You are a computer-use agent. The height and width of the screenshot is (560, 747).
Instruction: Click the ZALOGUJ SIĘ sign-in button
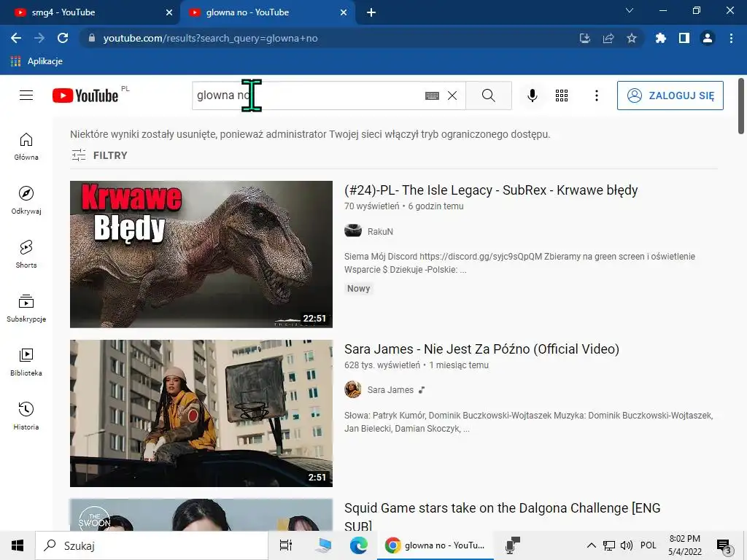coord(670,96)
